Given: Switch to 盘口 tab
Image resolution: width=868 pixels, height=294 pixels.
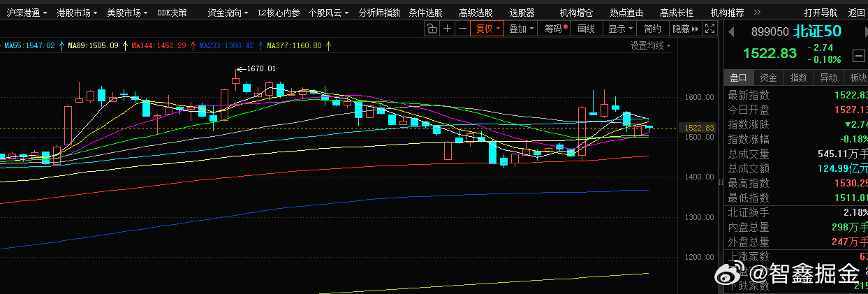Looking at the screenshot, I should pos(738,78).
